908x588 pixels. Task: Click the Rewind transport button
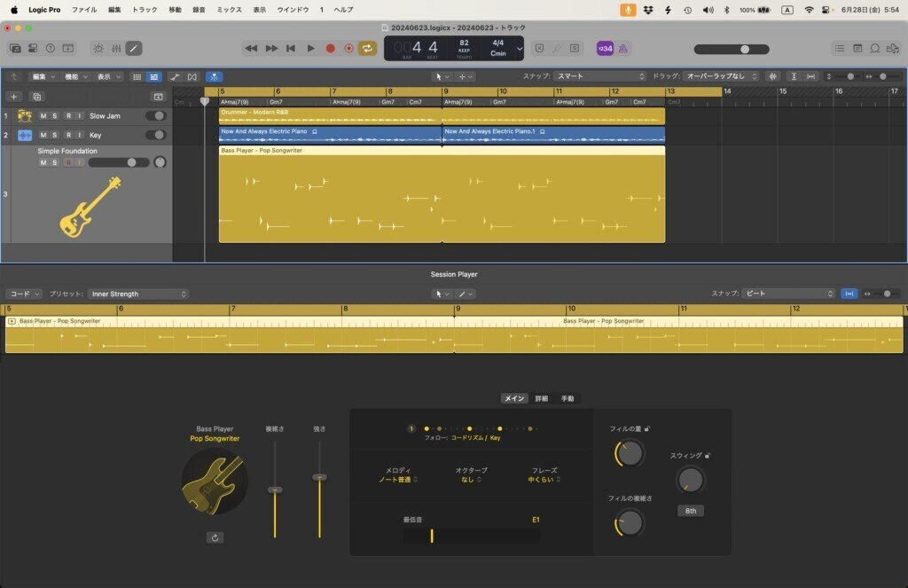pyautogui.click(x=251, y=49)
